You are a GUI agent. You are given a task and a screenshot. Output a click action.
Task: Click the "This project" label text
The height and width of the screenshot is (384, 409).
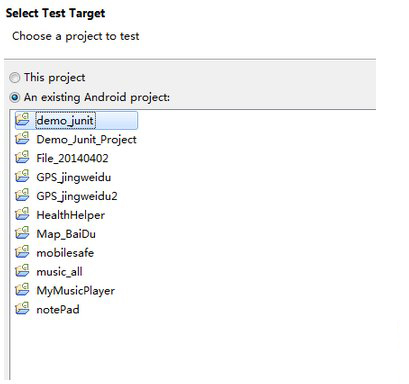54,78
